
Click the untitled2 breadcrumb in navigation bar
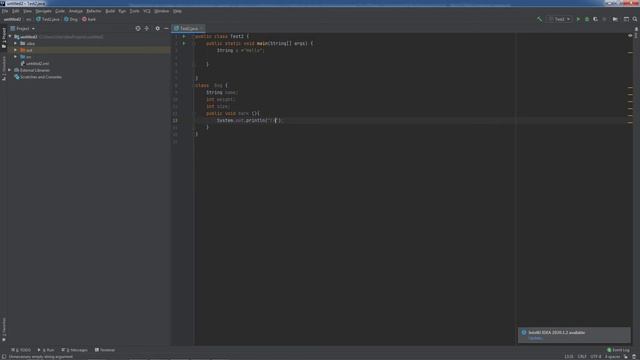12,19
